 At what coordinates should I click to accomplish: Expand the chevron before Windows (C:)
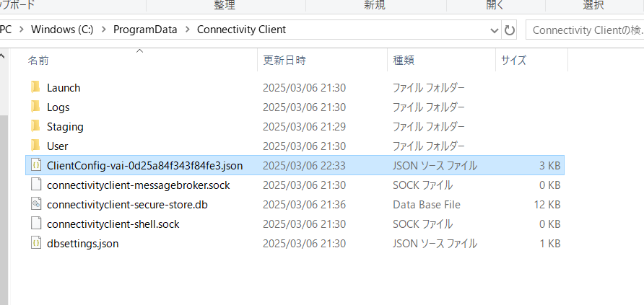(22, 30)
